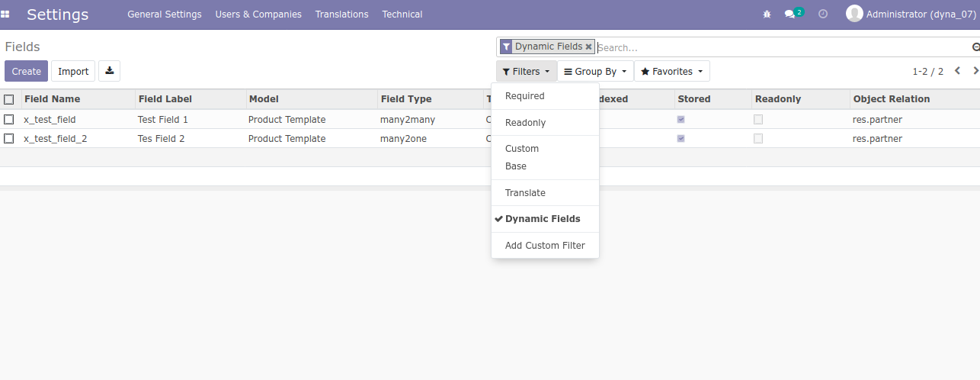Viewport: 980px width, 380px height.
Task: Click the Administrator user avatar
Action: click(x=854, y=14)
